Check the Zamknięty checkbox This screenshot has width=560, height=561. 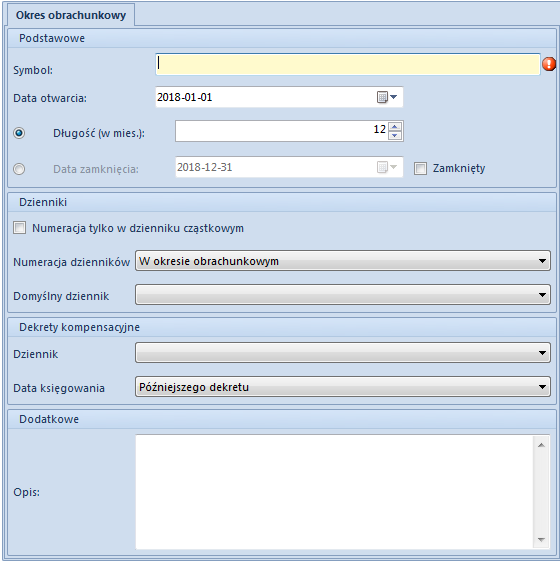[x=420, y=168]
